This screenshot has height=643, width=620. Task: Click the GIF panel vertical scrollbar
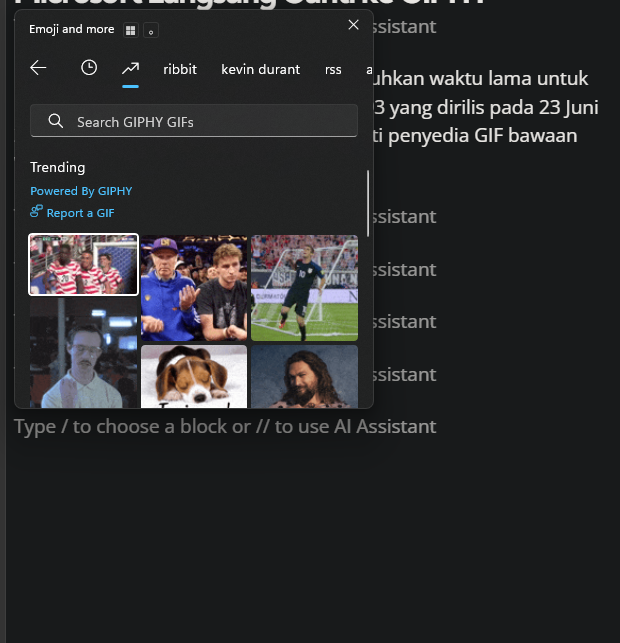pos(368,204)
